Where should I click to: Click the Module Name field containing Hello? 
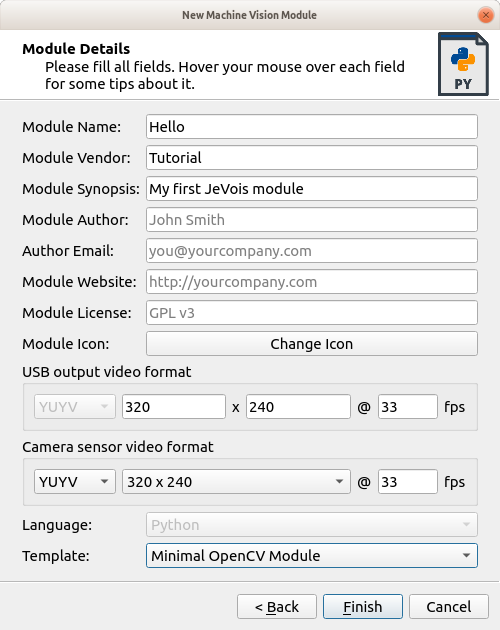[x=312, y=127]
